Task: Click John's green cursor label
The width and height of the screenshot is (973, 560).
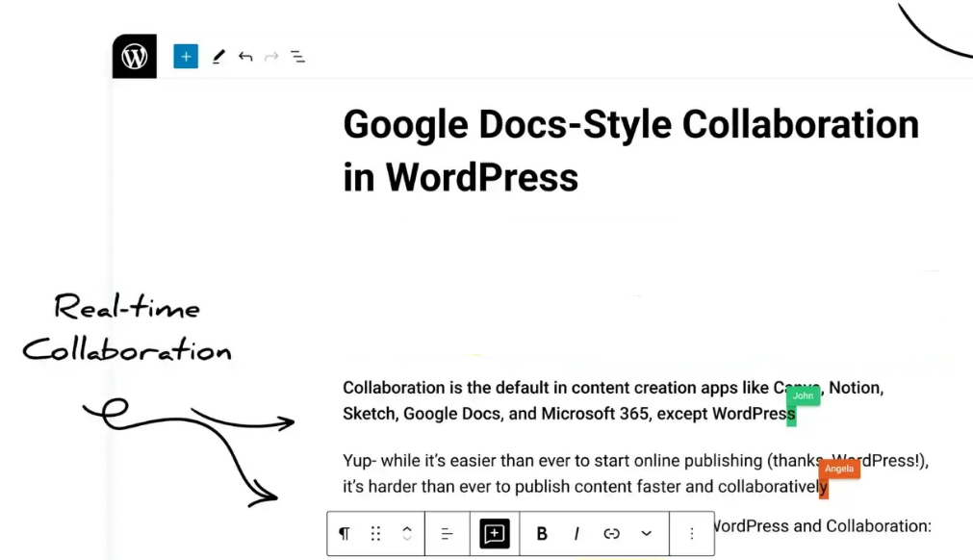Action: coord(803,395)
